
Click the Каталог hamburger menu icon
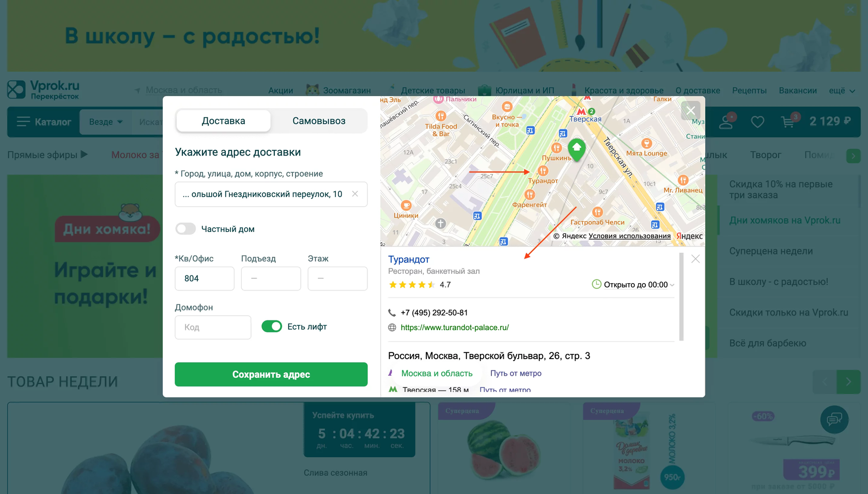23,121
